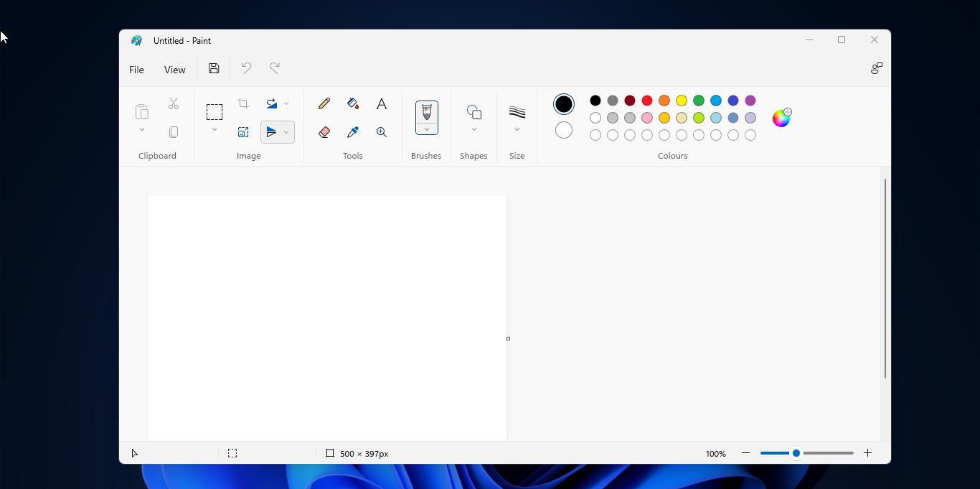Pick the red colour swatch
The height and width of the screenshot is (489, 980).
647,101
